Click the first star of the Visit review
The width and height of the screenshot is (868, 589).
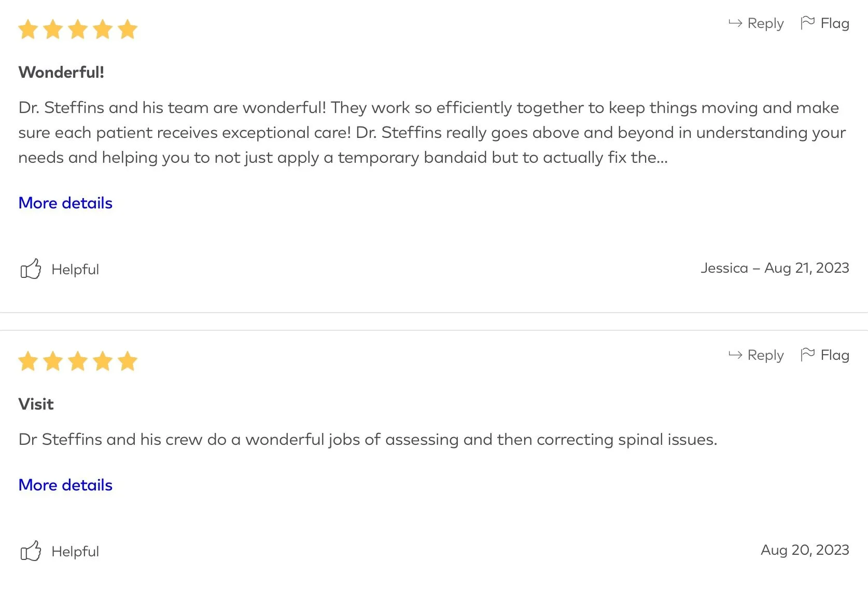28,361
